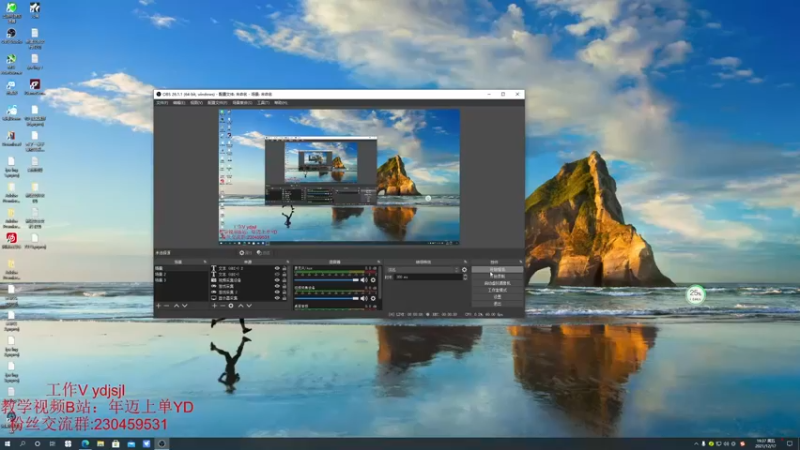Click 属性 properties button above sources
Viewport: 800px width, 450px height.
[246, 253]
